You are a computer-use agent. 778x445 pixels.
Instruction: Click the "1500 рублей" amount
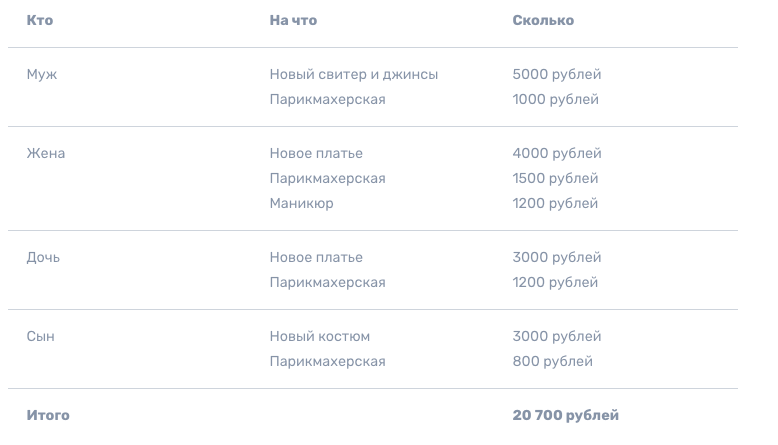pos(555,178)
